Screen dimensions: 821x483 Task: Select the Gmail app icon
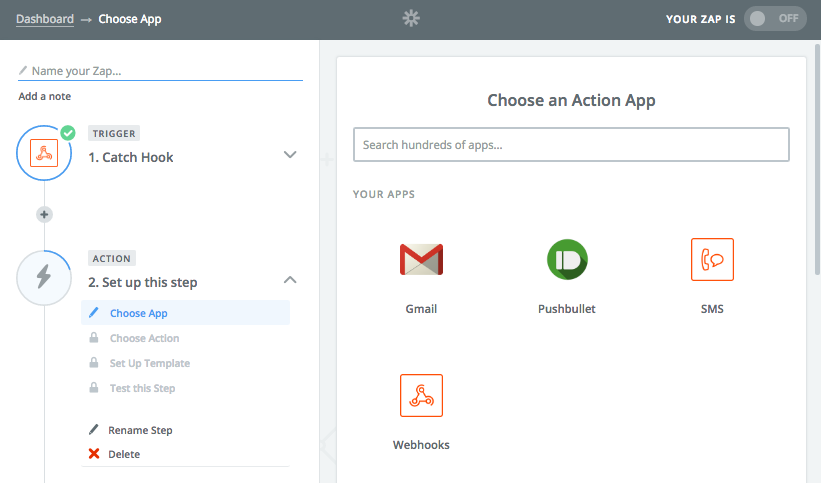[x=421, y=259]
